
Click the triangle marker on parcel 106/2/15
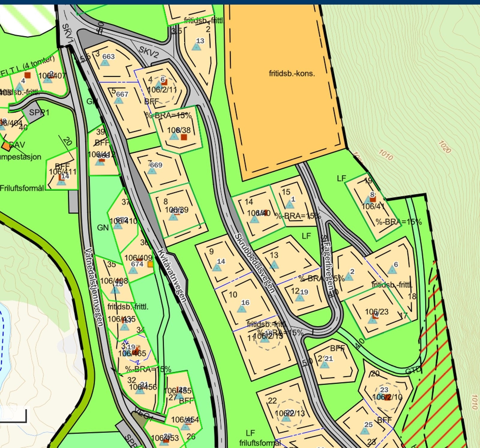tap(264, 338)
